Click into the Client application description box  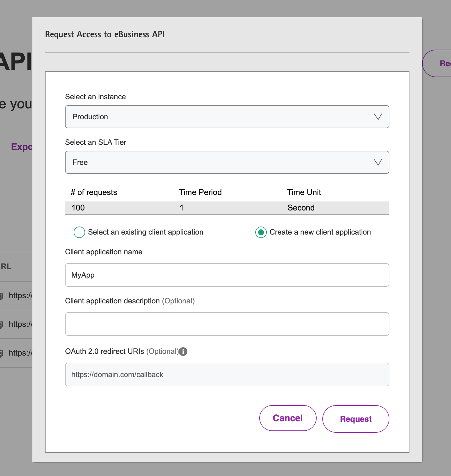[227, 324]
